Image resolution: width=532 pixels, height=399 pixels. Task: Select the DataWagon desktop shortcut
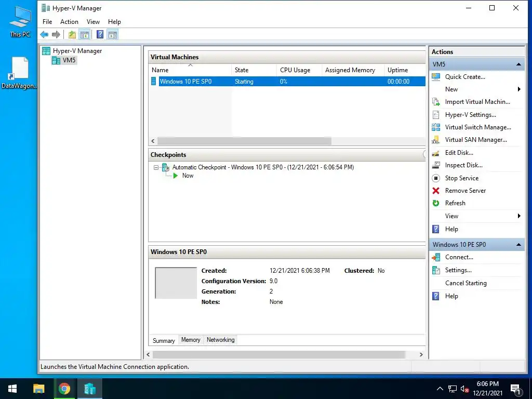pos(19,73)
